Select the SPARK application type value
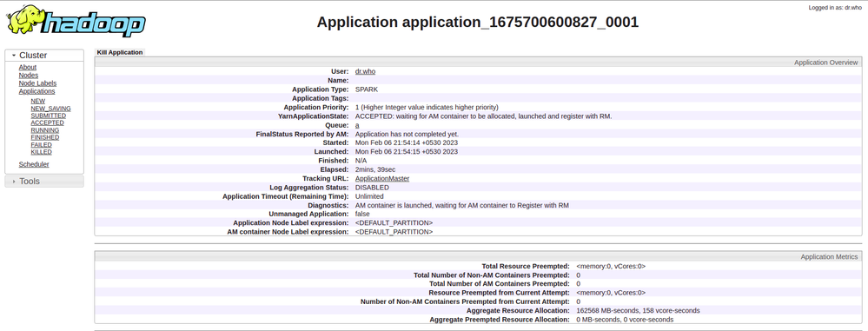Screen dimensions: 868x331 (367, 89)
